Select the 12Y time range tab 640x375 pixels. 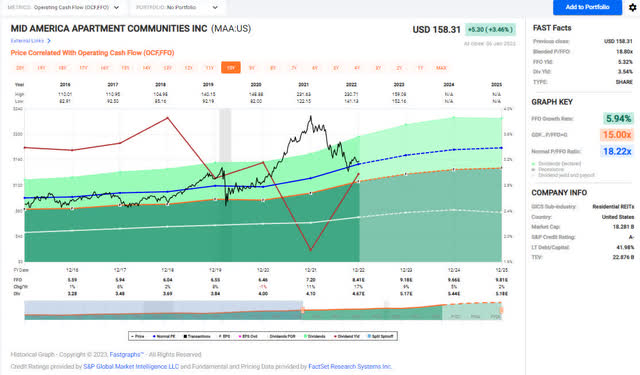pos(188,68)
